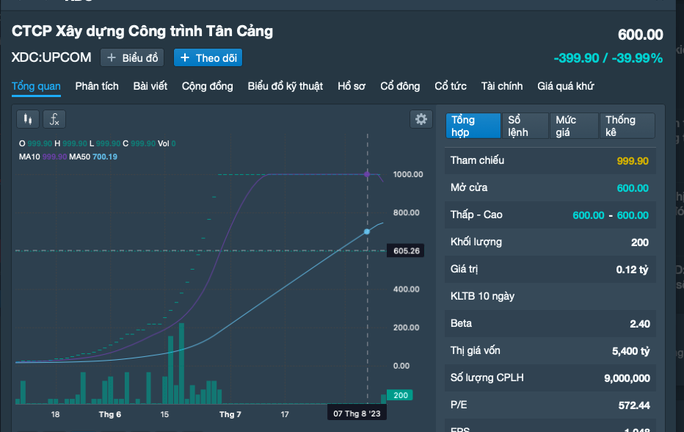Click the Giá trị value 0.12 tỷ
Screen dimensions: 684x432
(632, 270)
